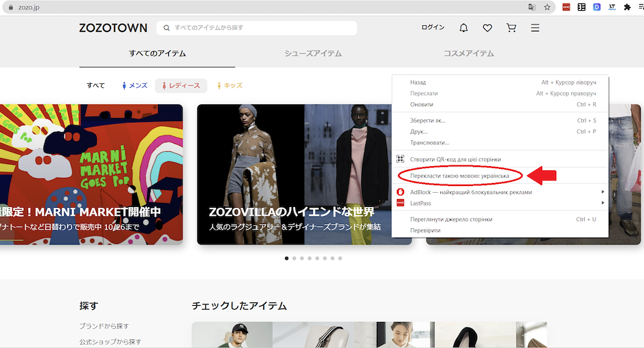The height and width of the screenshot is (348, 644).
Task: Select the second carousel dot
Action: tap(294, 258)
